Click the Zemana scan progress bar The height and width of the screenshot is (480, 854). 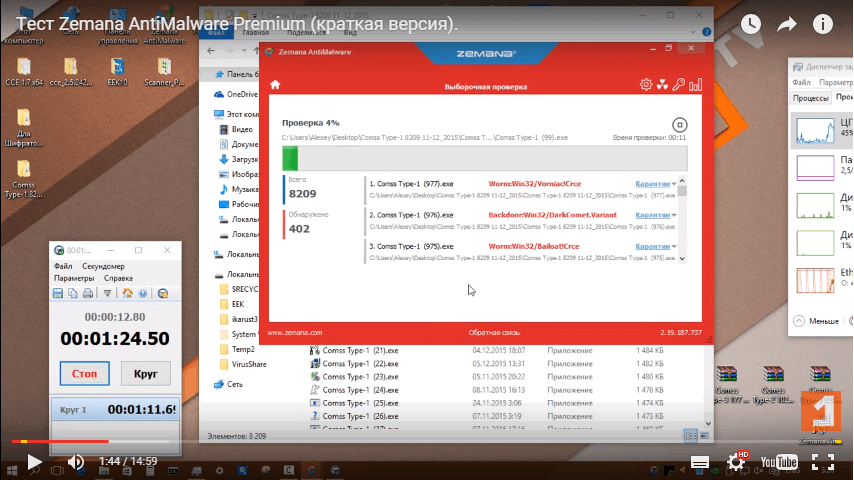click(x=485, y=159)
